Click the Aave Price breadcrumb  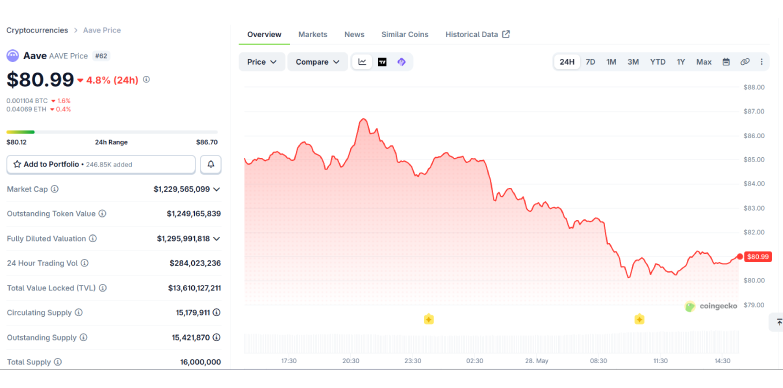click(x=102, y=30)
